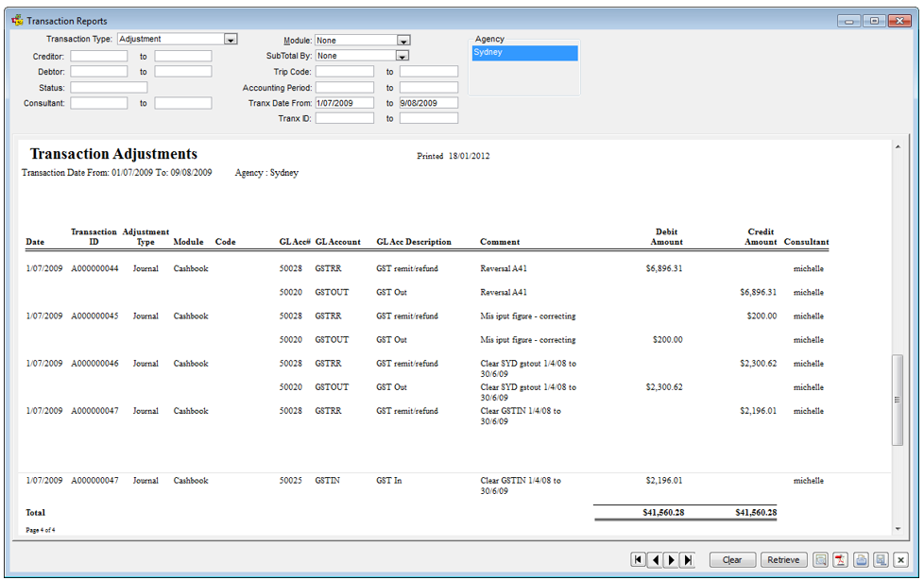Click the Comment column header
This screenshot has width=924, height=580.
pyautogui.click(x=500, y=242)
